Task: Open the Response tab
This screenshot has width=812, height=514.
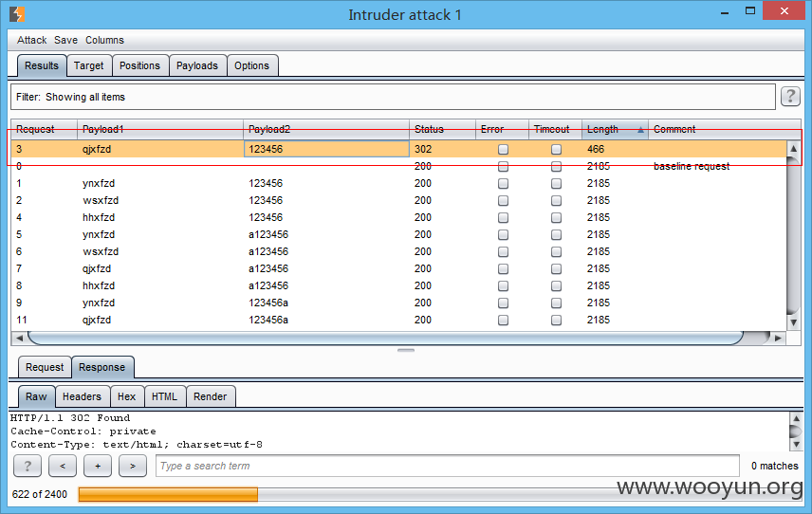Action: pos(102,367)
